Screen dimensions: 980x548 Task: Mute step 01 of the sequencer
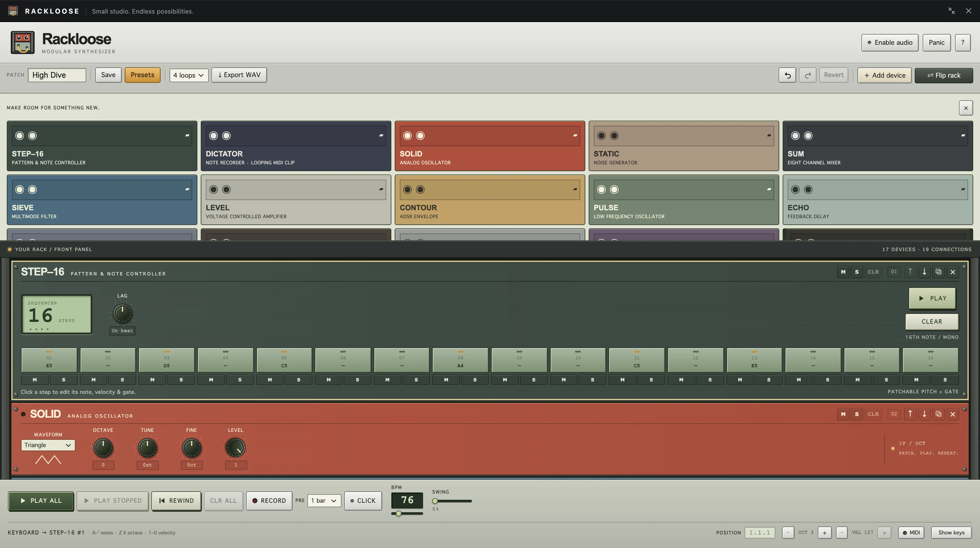point(35,380)
